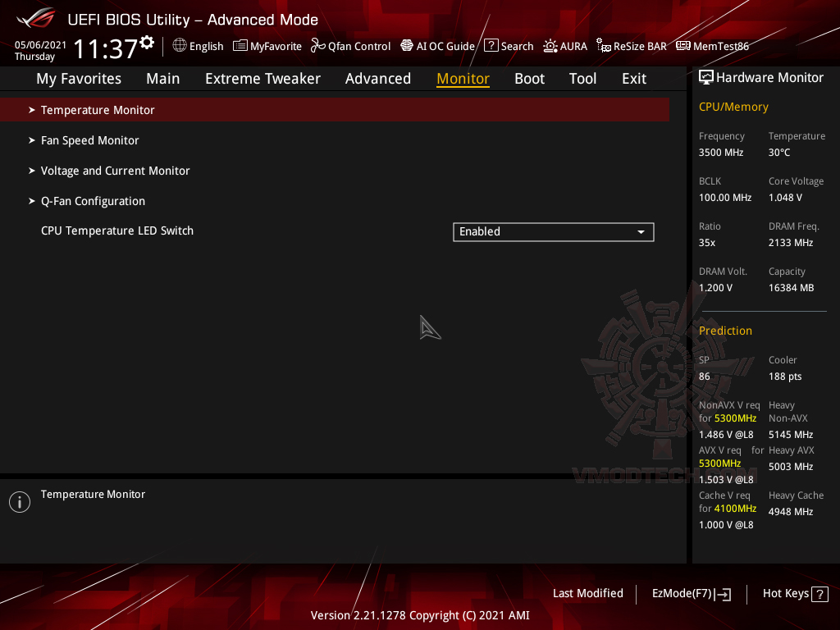Viewport: 840px width, 630px height.
Task: Launch MemTest86 memory icon
Action: 683,46
